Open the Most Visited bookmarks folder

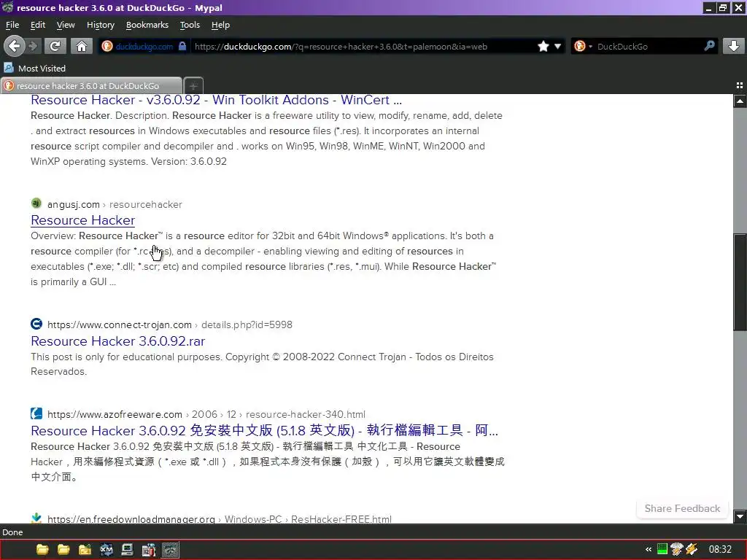(34, 68)
